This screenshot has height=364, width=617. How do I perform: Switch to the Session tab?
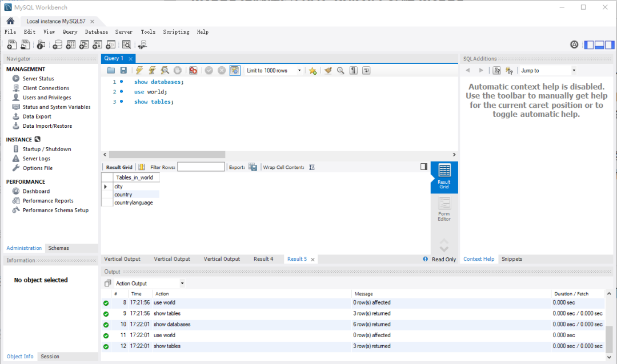point(50,357)
